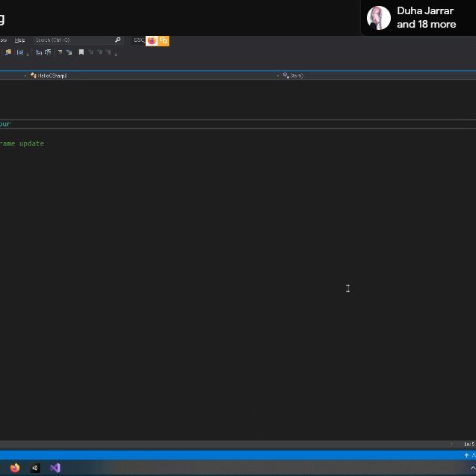Click the Visual Studio search box
Image resolution: width=476 pixels, height=476 pixels.
click(73, 40)
